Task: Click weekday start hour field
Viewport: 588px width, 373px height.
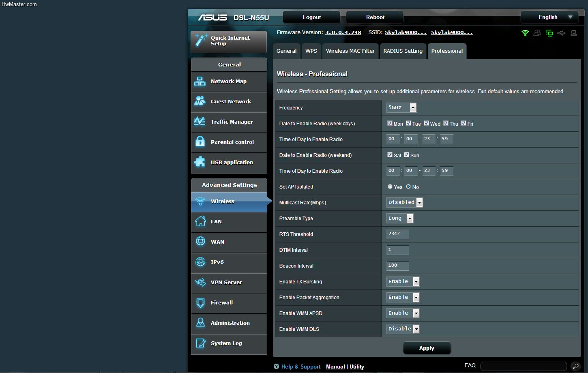Action: 393,139
